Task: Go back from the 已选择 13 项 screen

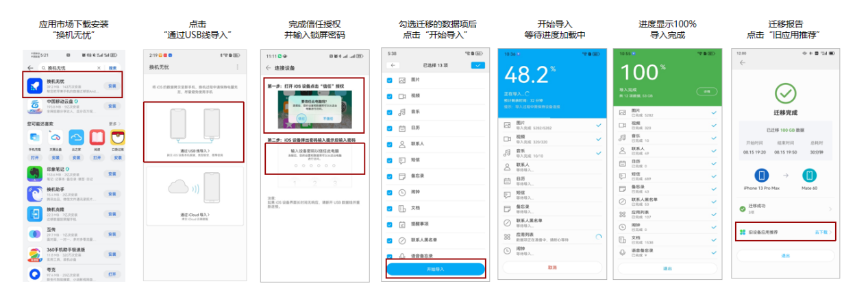Action: coord(393,65)
